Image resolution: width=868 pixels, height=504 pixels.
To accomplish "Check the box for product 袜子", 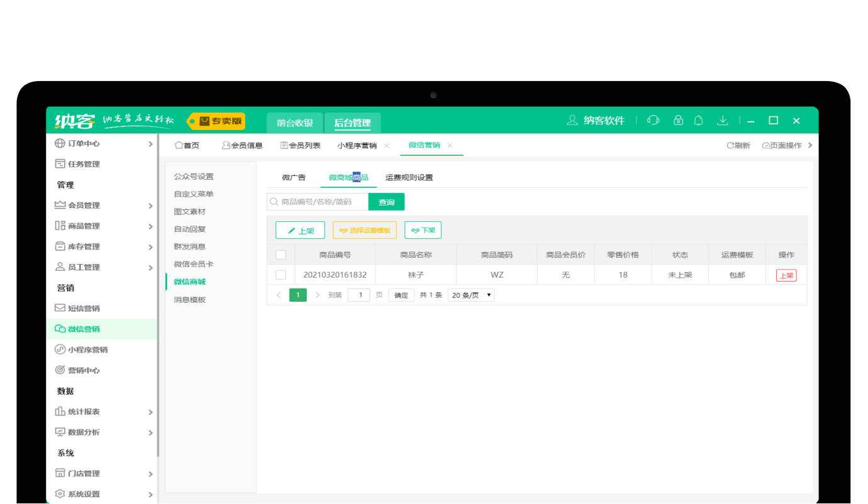I will pos(281,275).
